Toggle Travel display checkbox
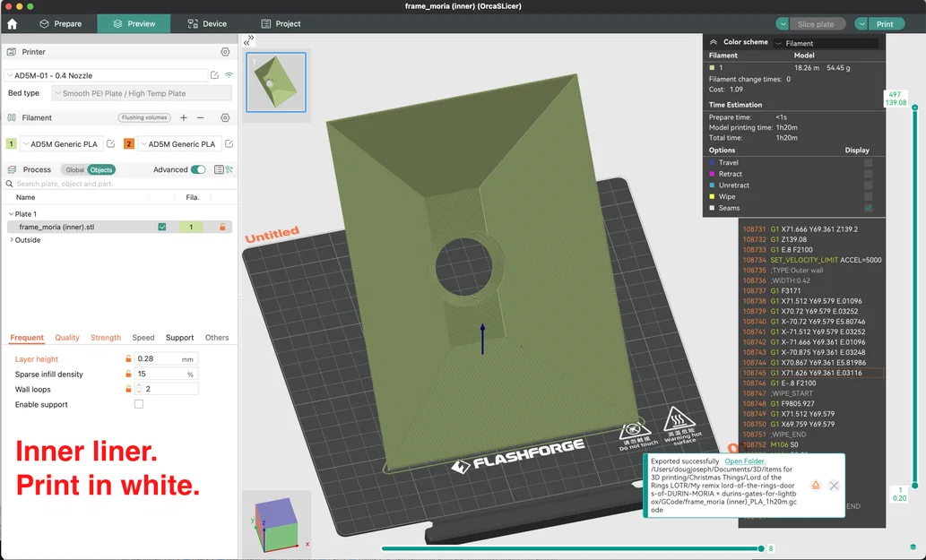926x560 pixels. 868,162
